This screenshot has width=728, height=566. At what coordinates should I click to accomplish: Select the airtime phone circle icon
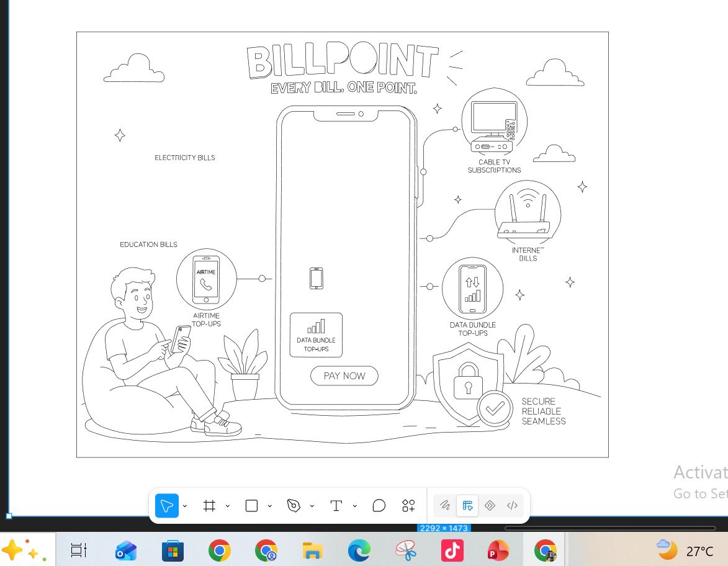click(207, 279)
